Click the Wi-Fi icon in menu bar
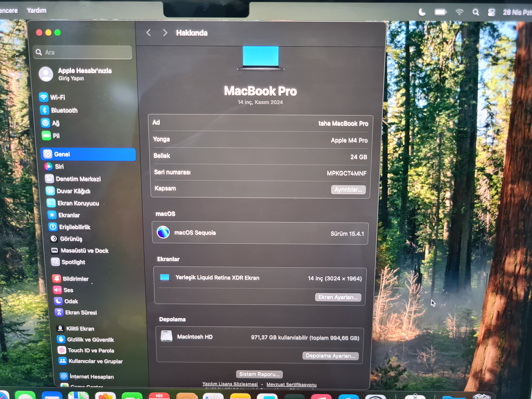 pyautogui.click(x=459, y=12)
